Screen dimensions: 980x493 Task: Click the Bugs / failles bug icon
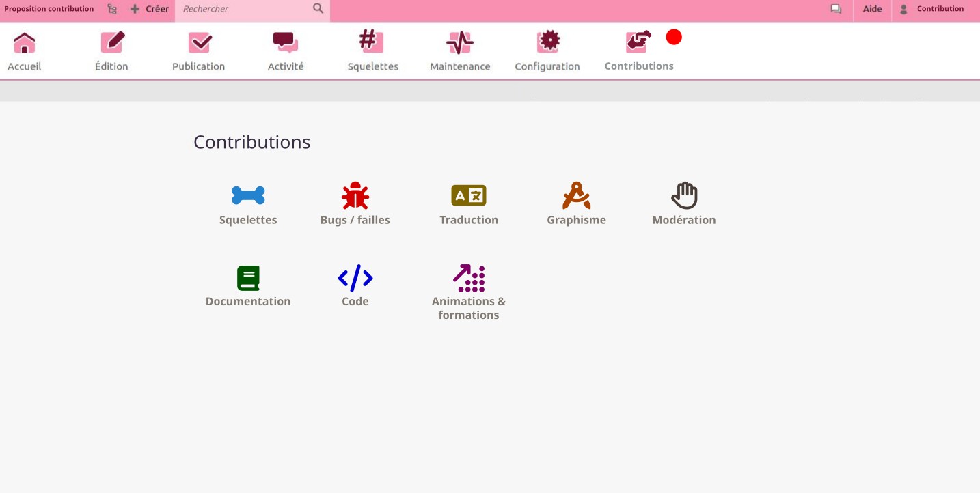coord(355,196)
